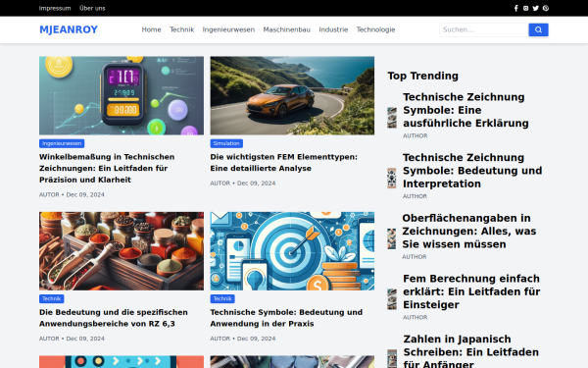Image resolution: width=588 pixels, height=368 pixels.
Task: Click the Simulation category tag
Action: click(226, 143)
